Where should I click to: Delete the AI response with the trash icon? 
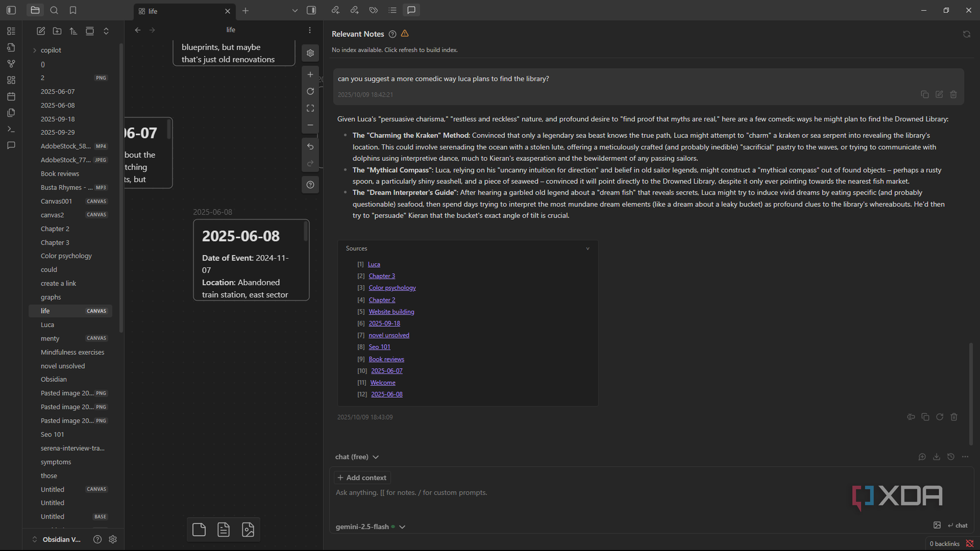[954, 417]
